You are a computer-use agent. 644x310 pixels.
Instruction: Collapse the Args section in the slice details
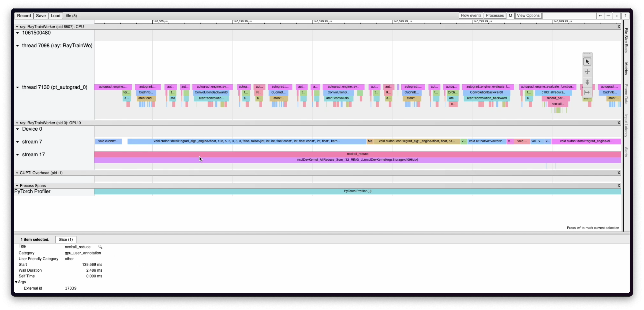[16, 282]
